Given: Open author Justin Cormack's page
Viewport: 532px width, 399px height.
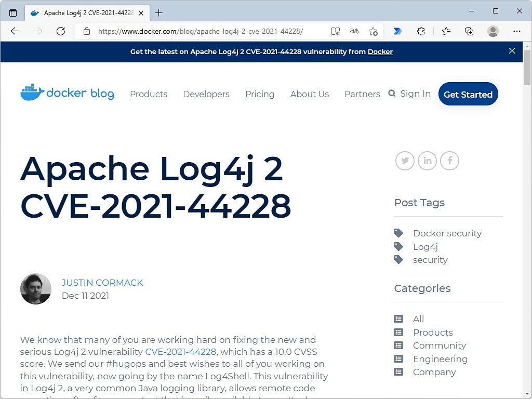Looking at the screenshot, I should 102,283.
